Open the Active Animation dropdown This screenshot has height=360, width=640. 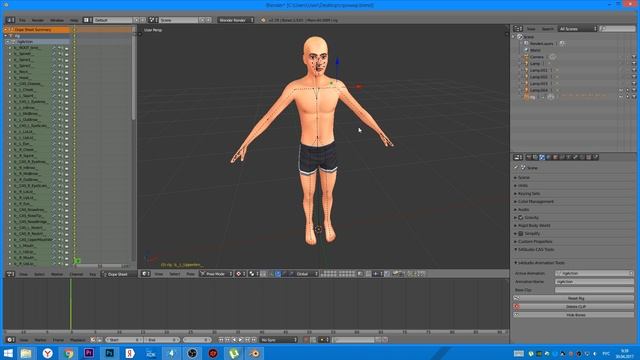click(594, 273)
